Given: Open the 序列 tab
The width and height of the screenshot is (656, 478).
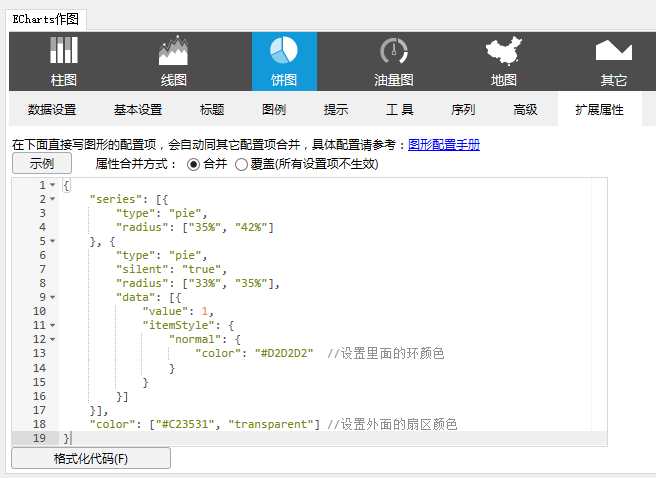Looking at the screenshot, I should (x=463, y=110).
